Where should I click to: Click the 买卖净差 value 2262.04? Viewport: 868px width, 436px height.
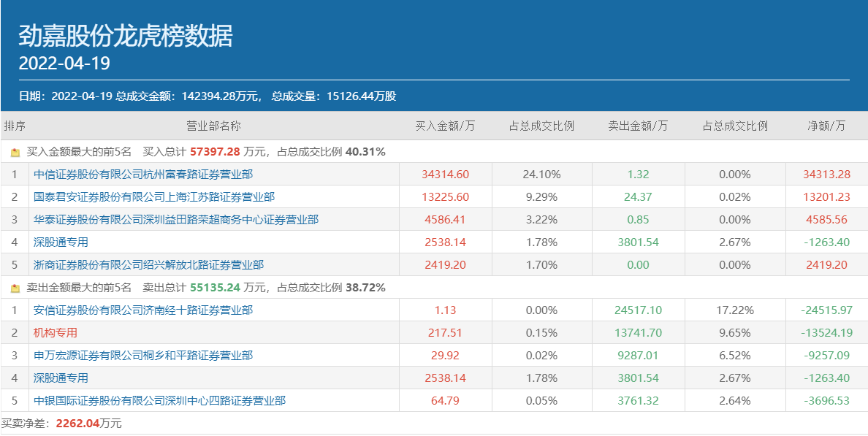77,424
